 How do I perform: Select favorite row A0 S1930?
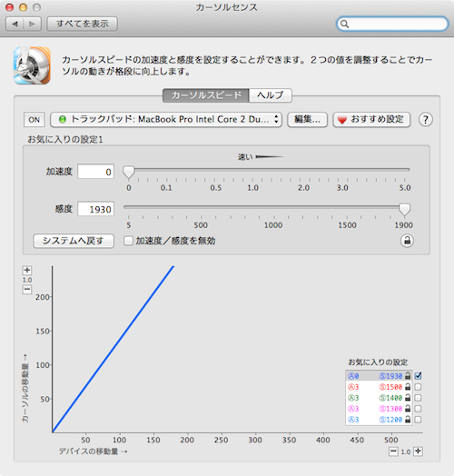(379, 376)
